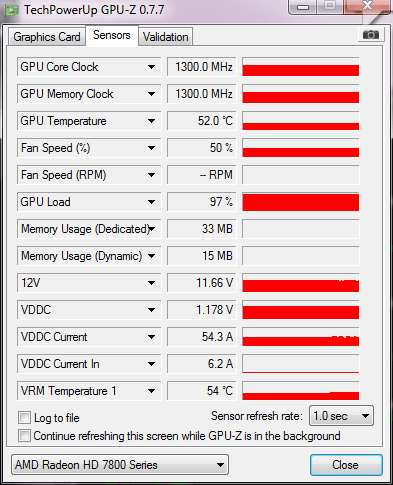Select the Sensors tab

coord(112,35)
